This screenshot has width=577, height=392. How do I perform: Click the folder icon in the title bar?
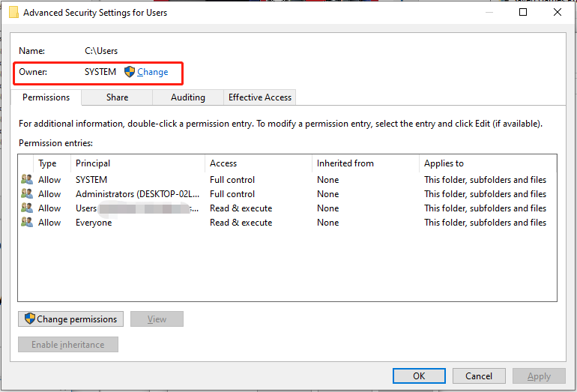pos(13,13)
